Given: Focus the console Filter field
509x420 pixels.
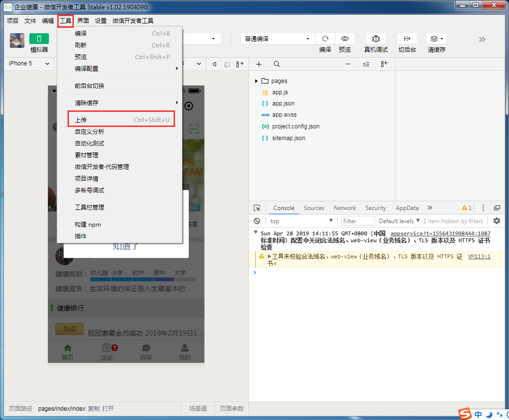Looking at the screenshot, I should (358, 221).
